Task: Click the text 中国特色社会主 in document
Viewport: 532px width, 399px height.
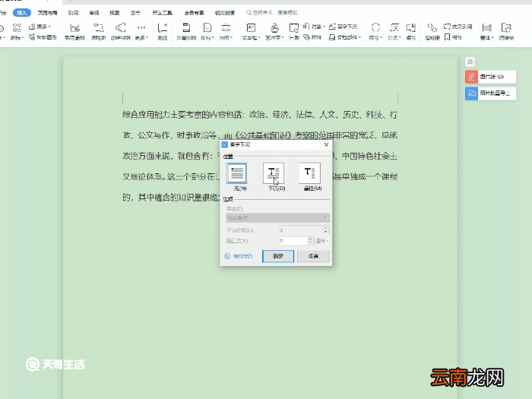Action: pos(369,156)
